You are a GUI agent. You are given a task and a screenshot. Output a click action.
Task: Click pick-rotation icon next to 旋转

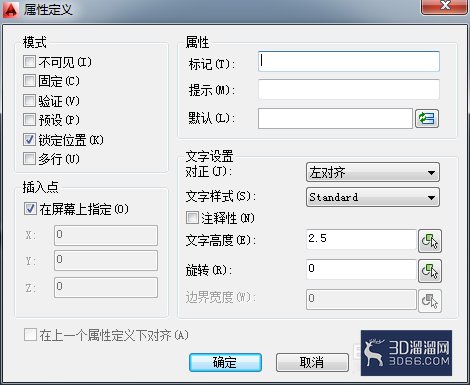430,271
